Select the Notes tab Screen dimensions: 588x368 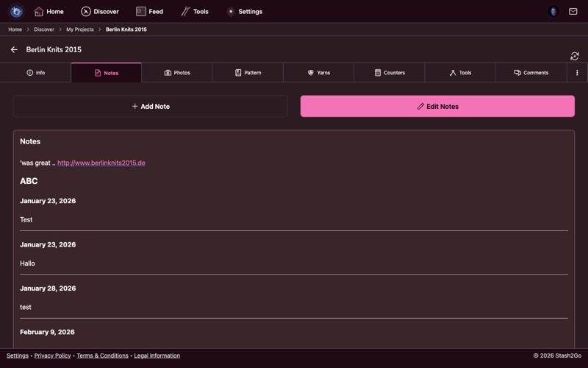[106, 72]
